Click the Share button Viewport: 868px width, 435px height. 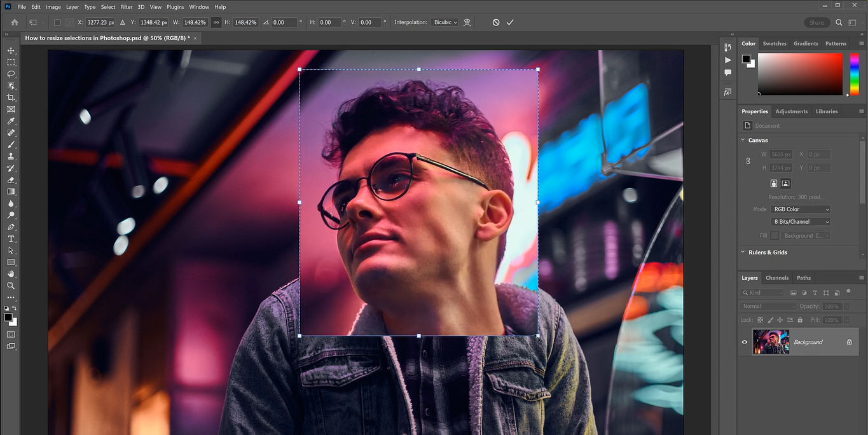(816, 22)
